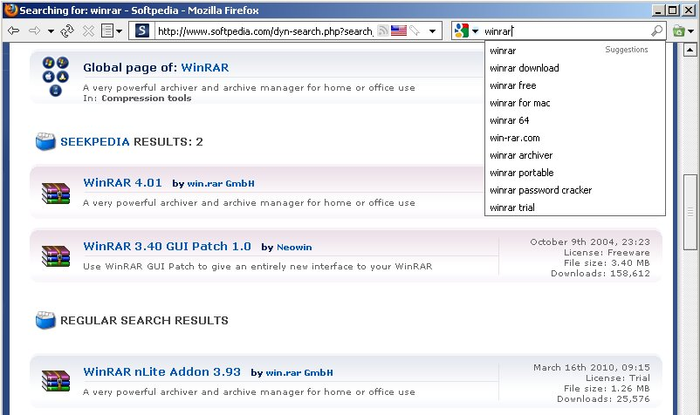The height and width of the screenshot is (415, 700).
Task: Open the Neowin developer link
Action: pyautogui.click(x=294, y=247)
